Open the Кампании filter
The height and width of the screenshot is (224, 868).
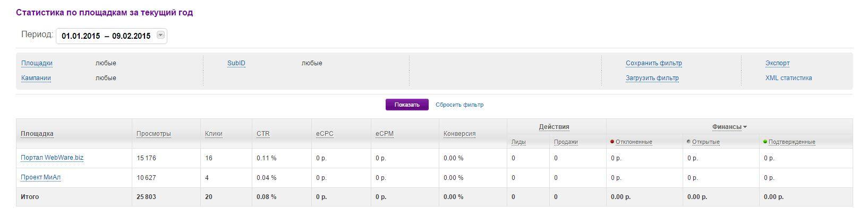[x=36, y=78]
